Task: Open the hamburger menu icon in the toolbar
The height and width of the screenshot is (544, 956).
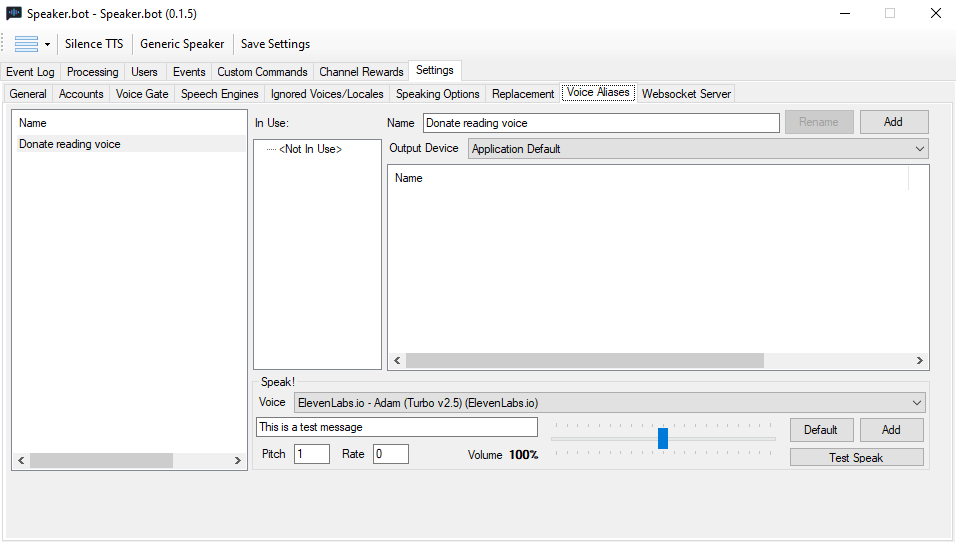Action: (x=26, y=44)
